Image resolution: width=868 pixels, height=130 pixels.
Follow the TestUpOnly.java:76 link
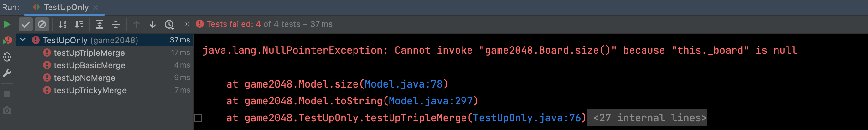click(x=527, y=118)
